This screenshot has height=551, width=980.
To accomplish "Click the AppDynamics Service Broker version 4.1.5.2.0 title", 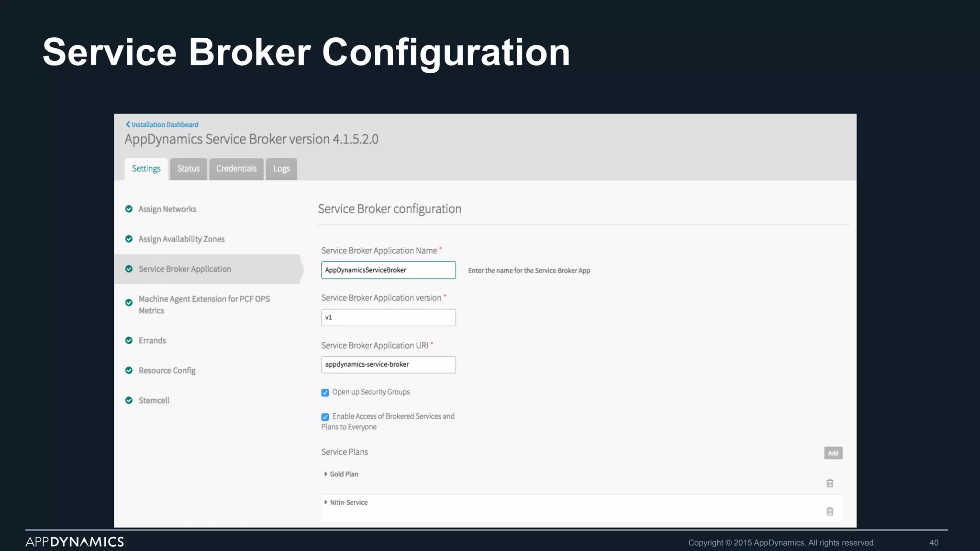I will coord(252,140).
